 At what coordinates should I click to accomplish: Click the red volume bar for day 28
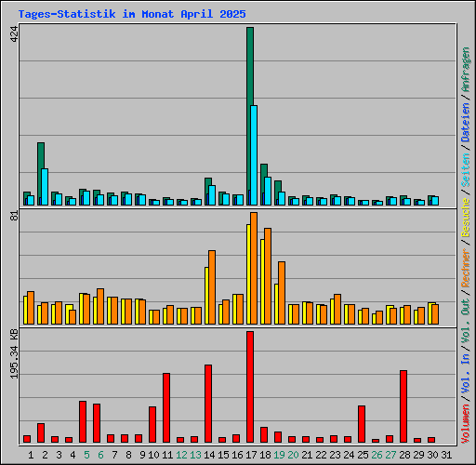pos(403,406)
